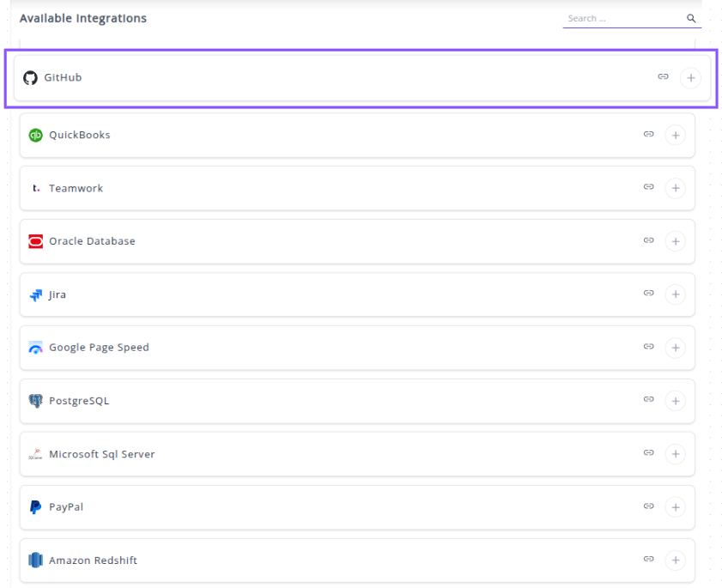Add the QuickBooks integration
The image size is (722, 588).
click(676, 136)
